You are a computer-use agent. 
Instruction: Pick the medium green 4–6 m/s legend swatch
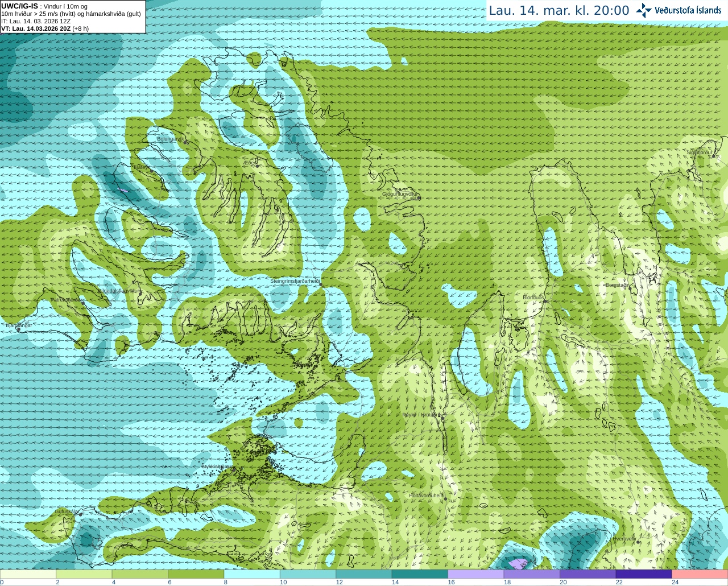pos(140,574)
